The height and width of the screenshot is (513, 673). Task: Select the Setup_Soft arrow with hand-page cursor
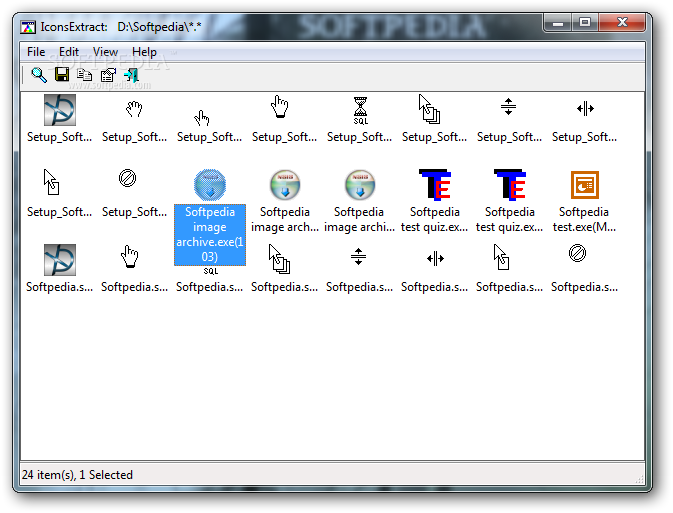pyautogui.click(x=52, y=182)
